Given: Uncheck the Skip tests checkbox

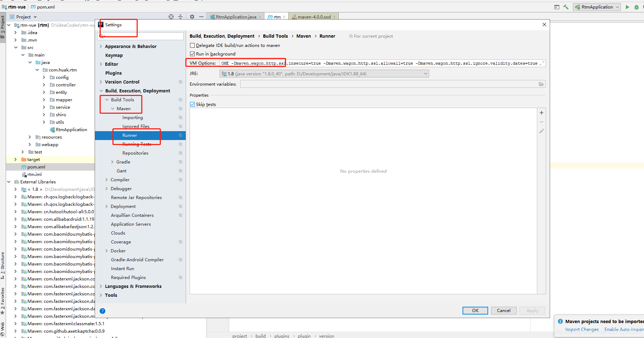Looking at the screenshot, I should tap(192, 104).
